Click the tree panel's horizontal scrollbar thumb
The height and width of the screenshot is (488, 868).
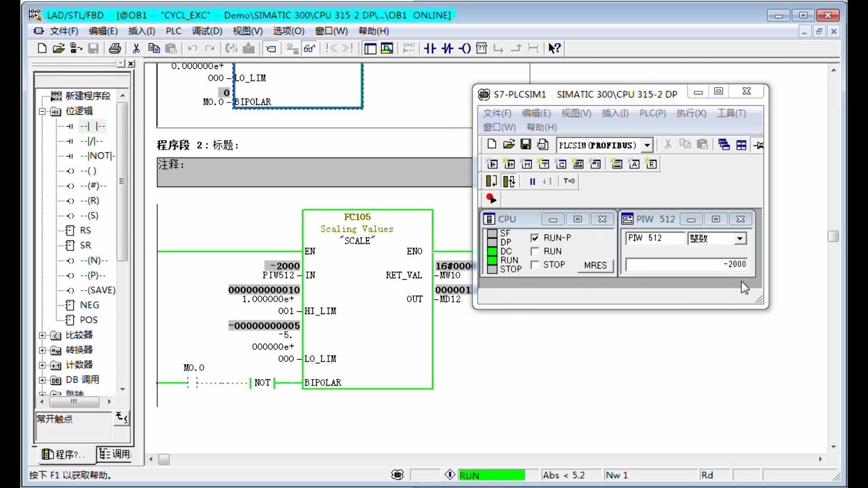[74, 402]
